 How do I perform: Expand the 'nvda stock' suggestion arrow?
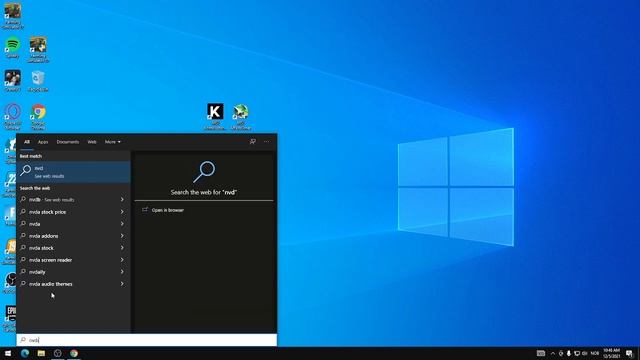[x=122, y=248]
